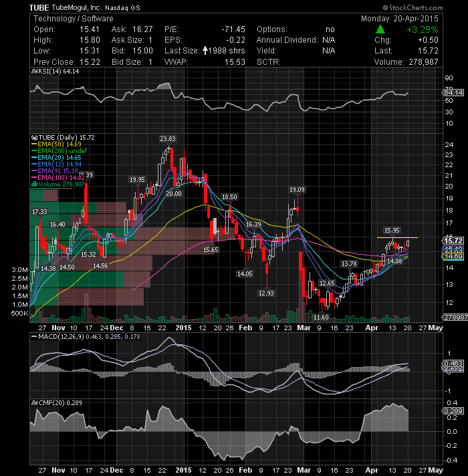Click the area-chart icon before RSI(14)

pyautogui.click(x=34, y=72)
